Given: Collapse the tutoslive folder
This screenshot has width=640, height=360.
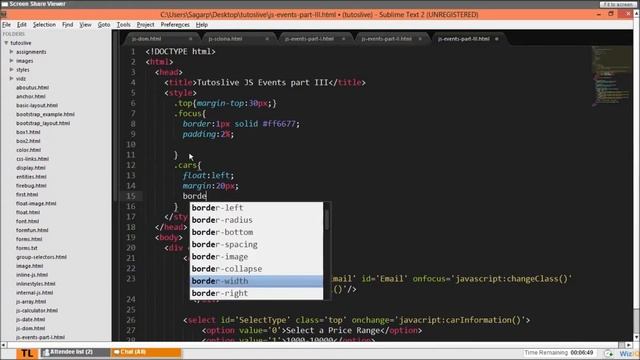Looking at the screenshot, I should [6, 43].
